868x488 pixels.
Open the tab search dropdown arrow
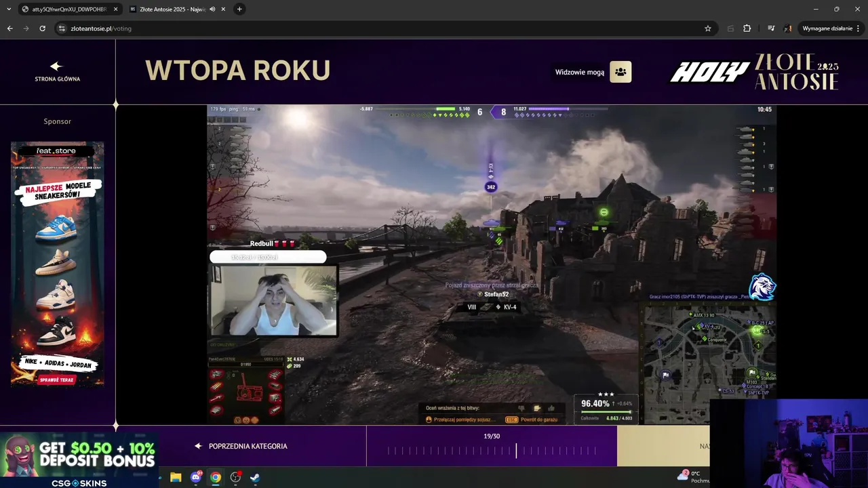[9, 9]
